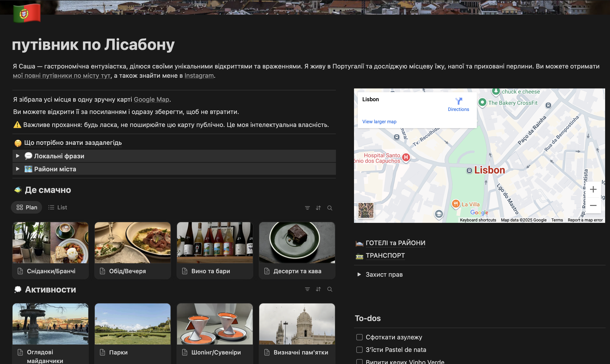
Task: Select the Plan view tab
Action: (x=27, y=208)
